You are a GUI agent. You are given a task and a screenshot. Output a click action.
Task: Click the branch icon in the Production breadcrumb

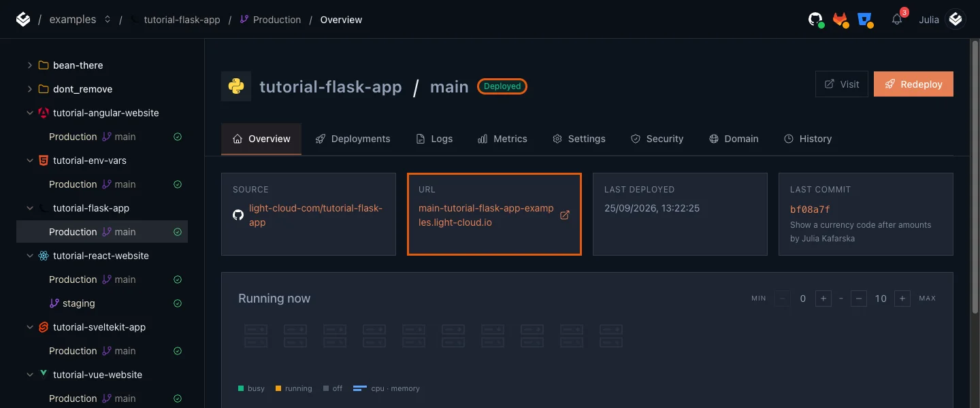(x=245, y=20)
